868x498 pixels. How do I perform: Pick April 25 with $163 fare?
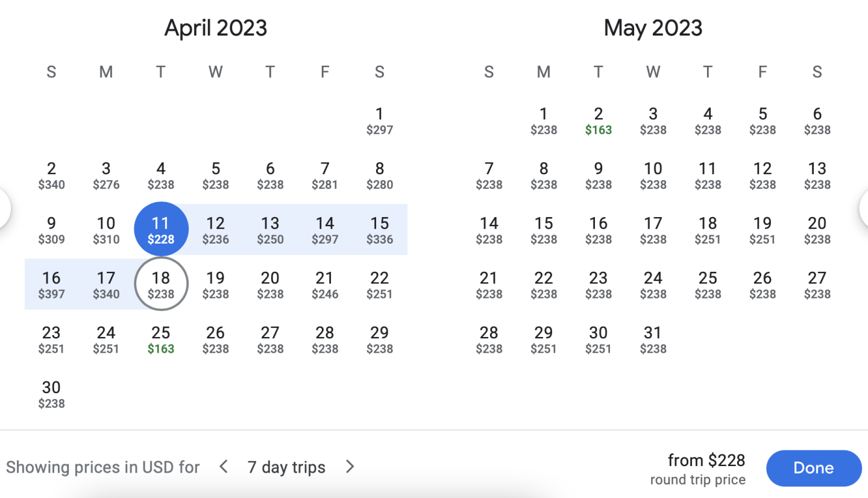click(161, 339)
